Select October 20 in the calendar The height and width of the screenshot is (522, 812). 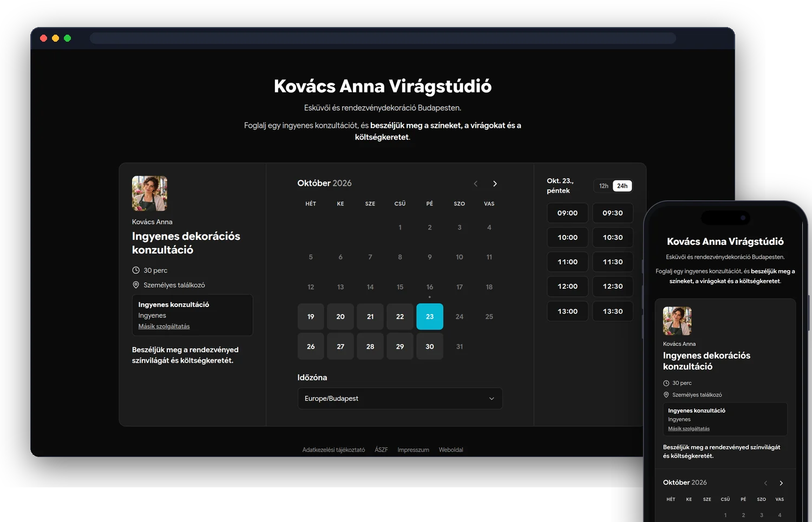click(340, 317)
